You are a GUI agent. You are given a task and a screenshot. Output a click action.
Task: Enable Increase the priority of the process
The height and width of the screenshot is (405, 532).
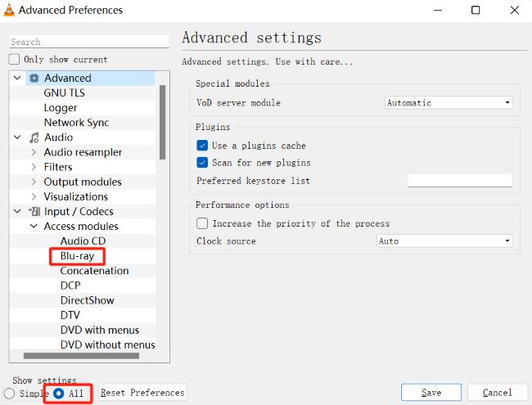click(202, 223)
